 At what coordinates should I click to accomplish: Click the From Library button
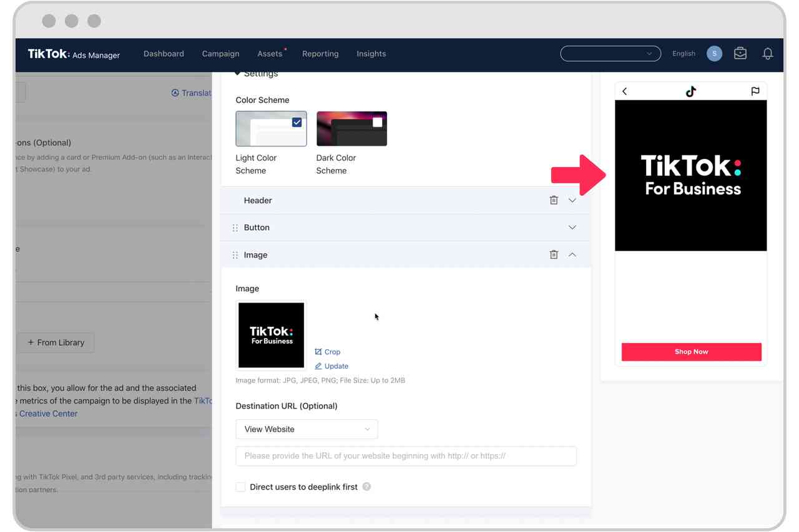(x=56, y=342)
